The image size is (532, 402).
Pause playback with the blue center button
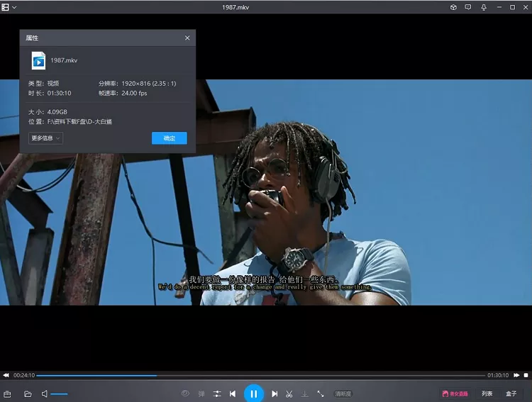pyautogui.click(x=253, y=393)
